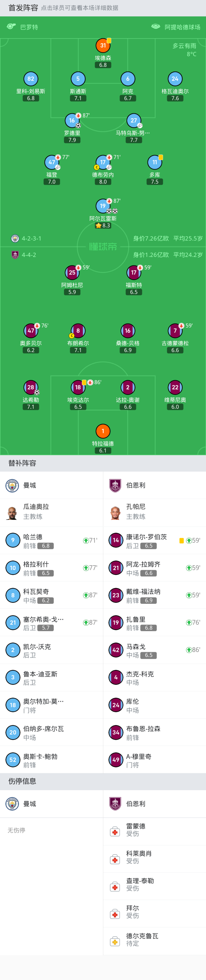Screen dimensions: 206x980
Task: Click Ederson's number 31 goalkeeper badge
Action: (103, 46)
